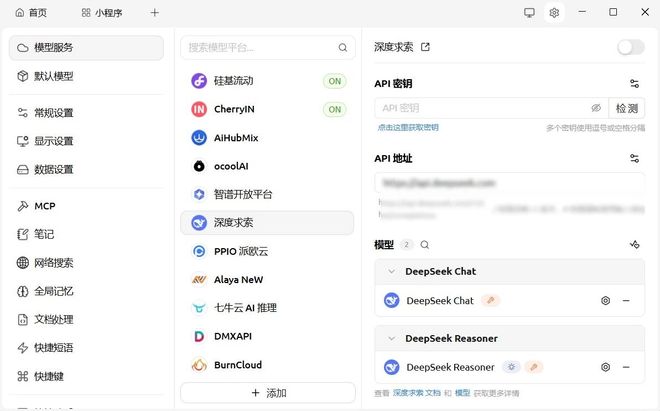Remove the DeepSeek Reasoner model
This screenshot has width=660, height=411.
[626, 367]
